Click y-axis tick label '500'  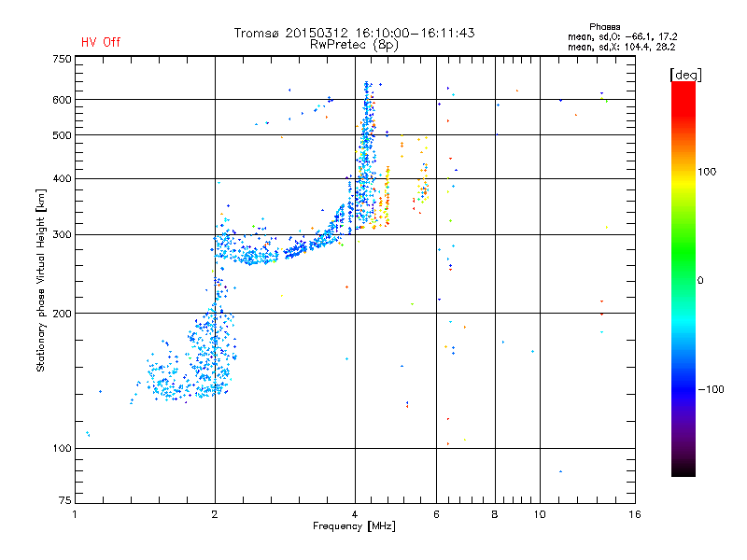[x=62, y=135]
